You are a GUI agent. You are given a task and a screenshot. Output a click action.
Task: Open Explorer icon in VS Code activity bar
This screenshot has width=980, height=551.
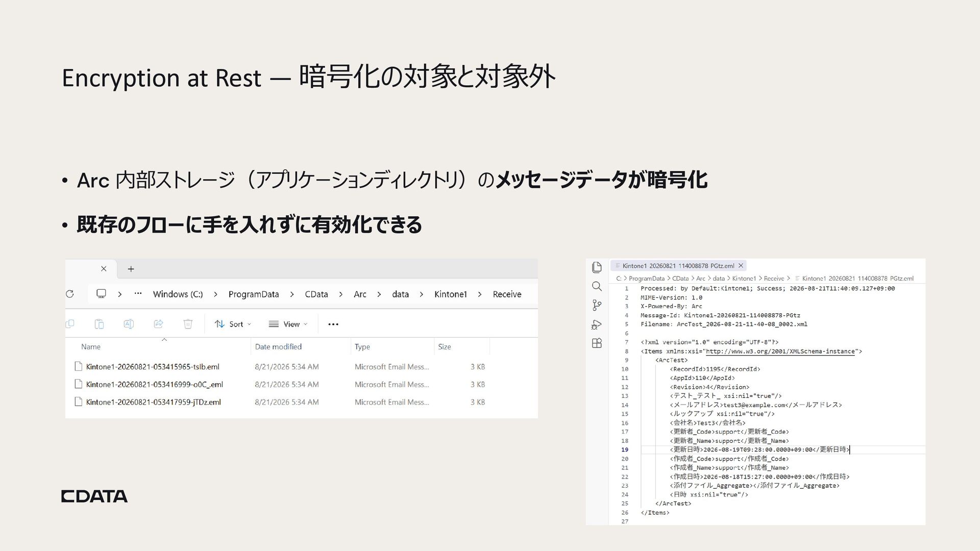pos(597,267)
